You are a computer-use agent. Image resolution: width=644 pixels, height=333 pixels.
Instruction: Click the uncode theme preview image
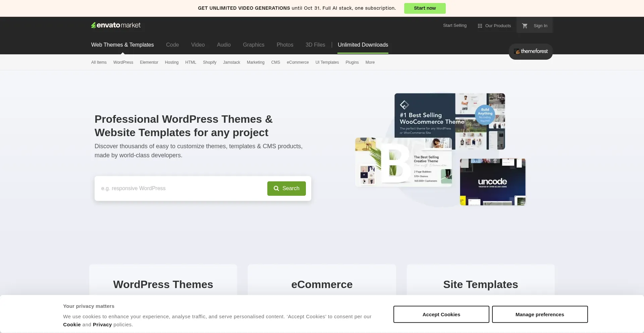pyautogui.click(x=492, y=182)
